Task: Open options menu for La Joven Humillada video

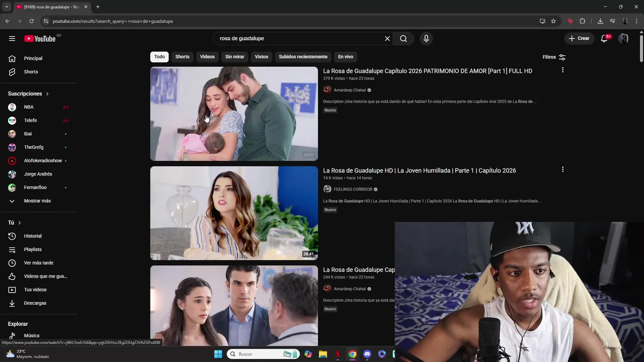Action: pos(562,169)
